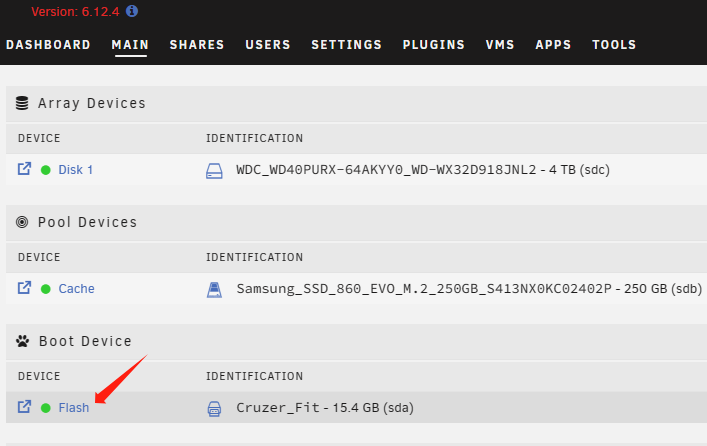Open the VMs tab
The width and height of the screenshot is (707, 446).
(x=500, y=45)
